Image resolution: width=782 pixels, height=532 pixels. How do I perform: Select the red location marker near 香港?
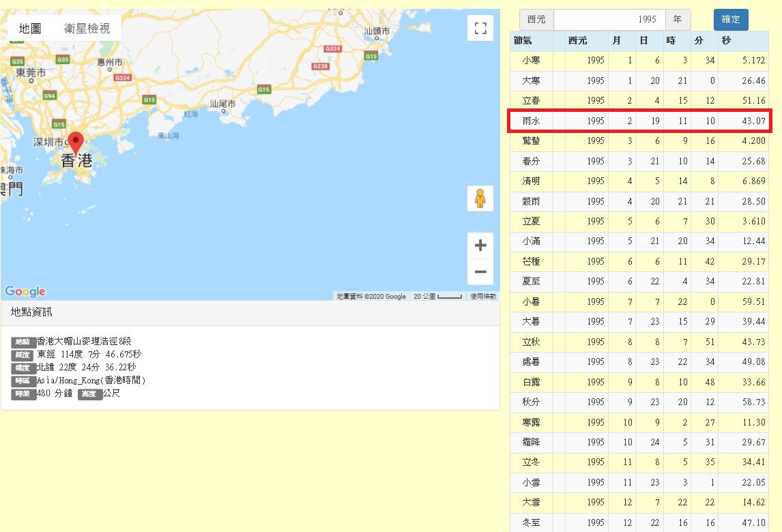point(76,140)
